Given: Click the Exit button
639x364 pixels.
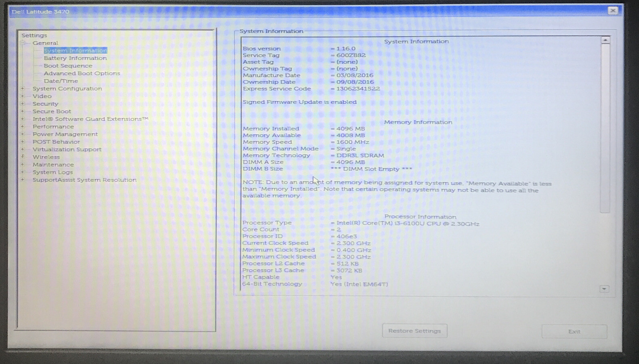Looking at the screenshot, I should (x=574, y=331).
